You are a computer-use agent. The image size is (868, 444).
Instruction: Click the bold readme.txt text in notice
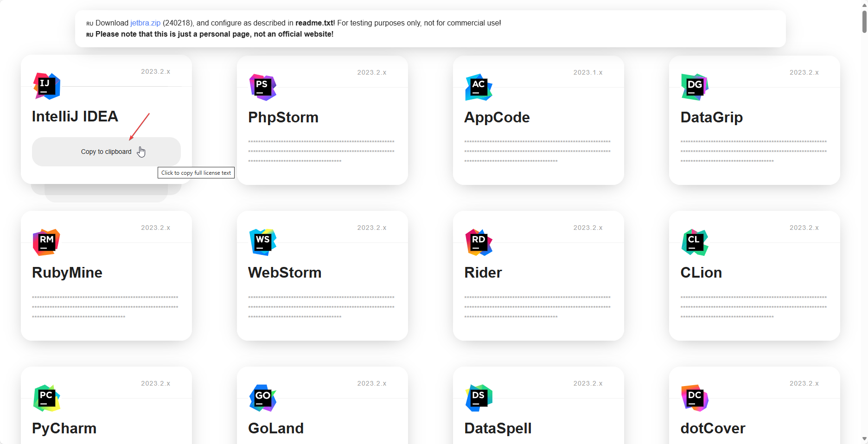[x=314, y=23]
